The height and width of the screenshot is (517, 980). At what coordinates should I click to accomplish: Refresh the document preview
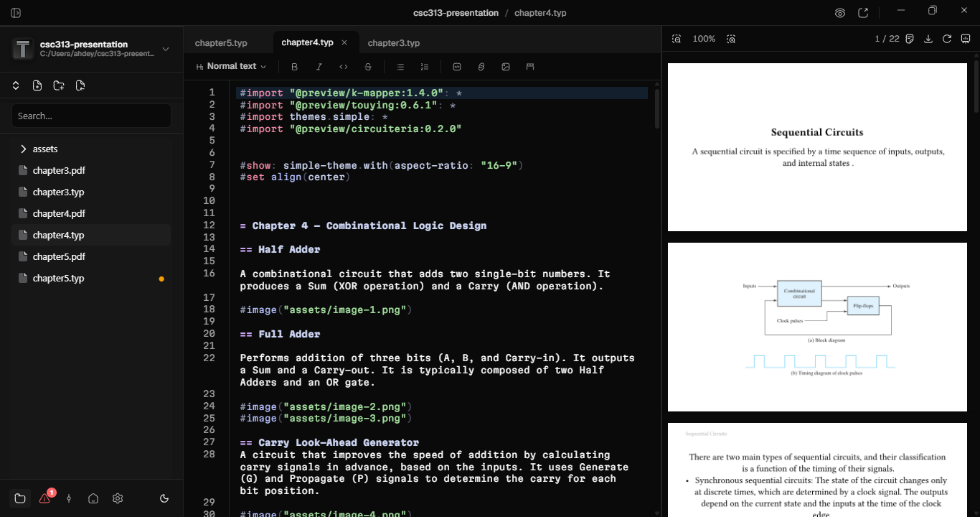tap(947, 39)
